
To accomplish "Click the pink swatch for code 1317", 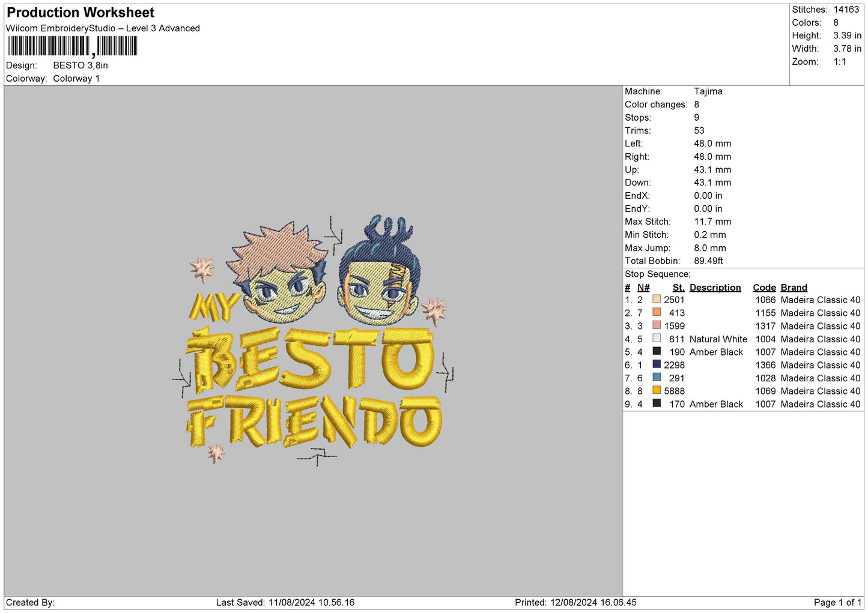I will click(657, 325).
